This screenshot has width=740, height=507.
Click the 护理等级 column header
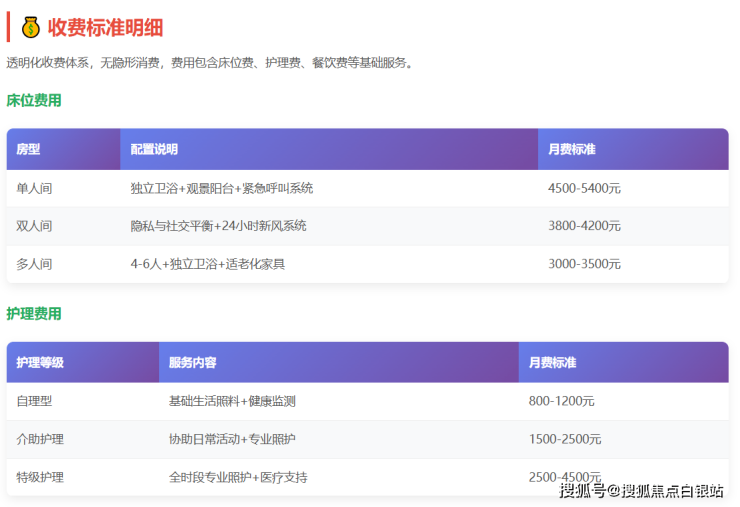click(40, 362)
